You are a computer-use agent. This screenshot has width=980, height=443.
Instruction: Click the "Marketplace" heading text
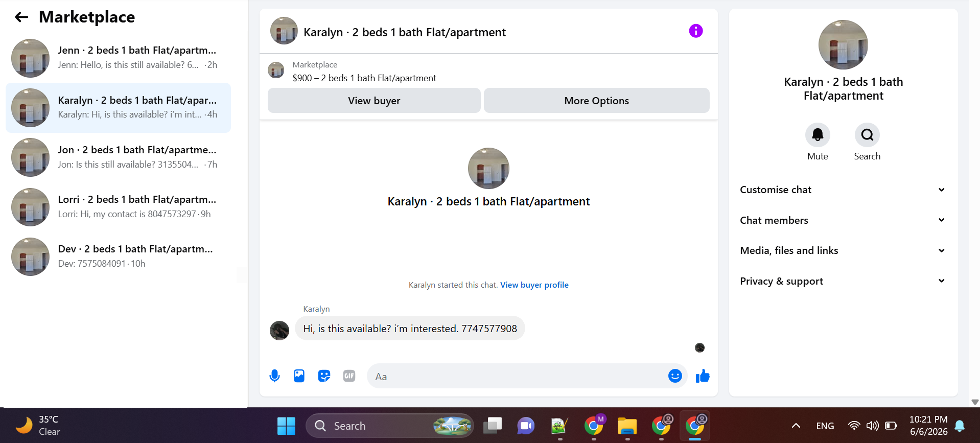coord(87,17)
